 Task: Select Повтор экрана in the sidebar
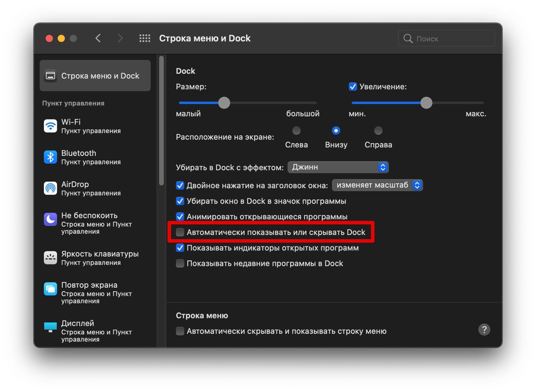tap(95, 292)
